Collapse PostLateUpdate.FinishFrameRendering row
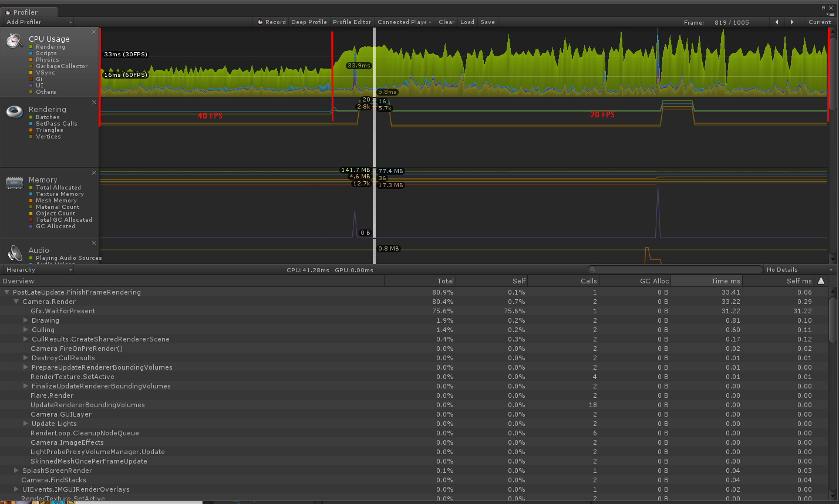This screenshot has width=839, height=504. [x=7, y=292]
